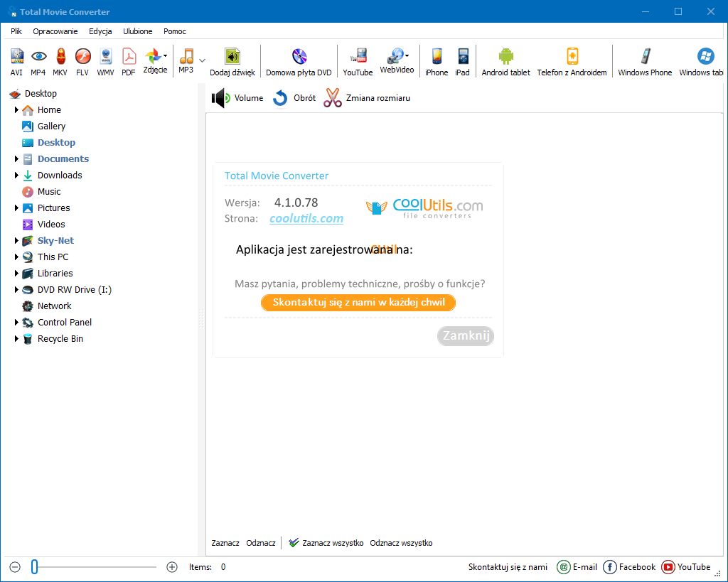Choose WMV format icon
Screen dimensions: 728x582
click(106, 62)
